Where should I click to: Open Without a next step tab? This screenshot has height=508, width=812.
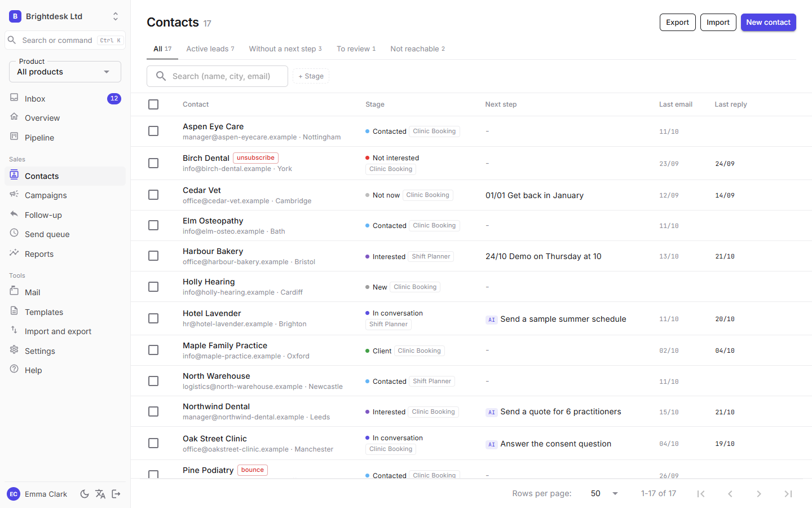coord(285,49)
